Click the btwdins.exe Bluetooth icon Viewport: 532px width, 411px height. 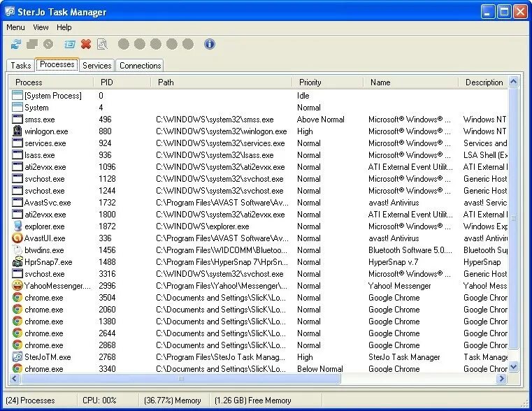coord(17,250)
